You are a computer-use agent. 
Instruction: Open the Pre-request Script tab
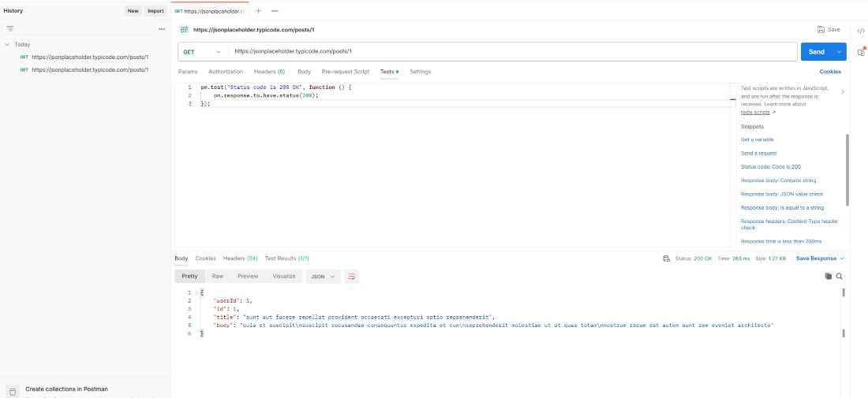[x=346, y=72]
